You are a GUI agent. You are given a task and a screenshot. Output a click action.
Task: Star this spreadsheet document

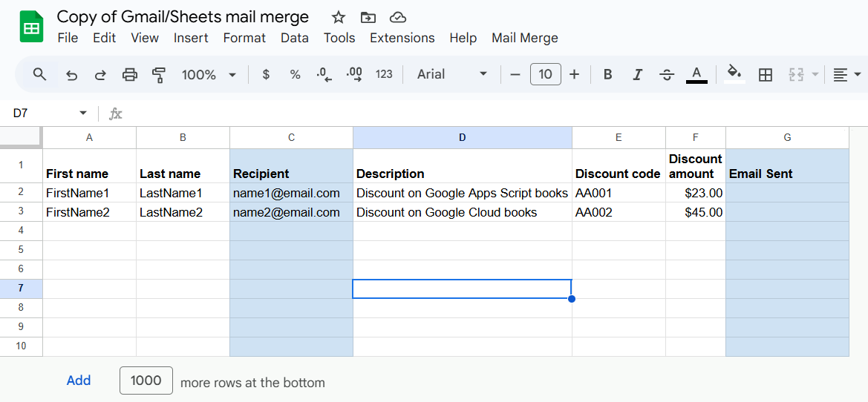point(339,18)
